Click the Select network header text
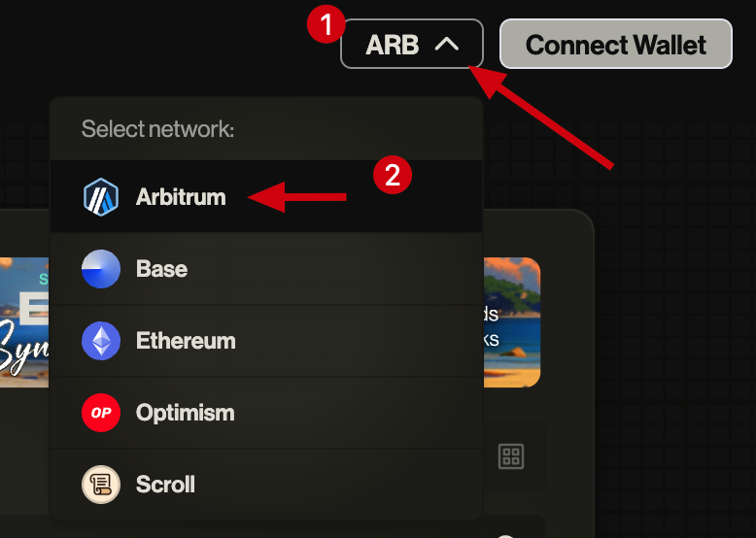 pyautogui.click(x=157, y=128)
